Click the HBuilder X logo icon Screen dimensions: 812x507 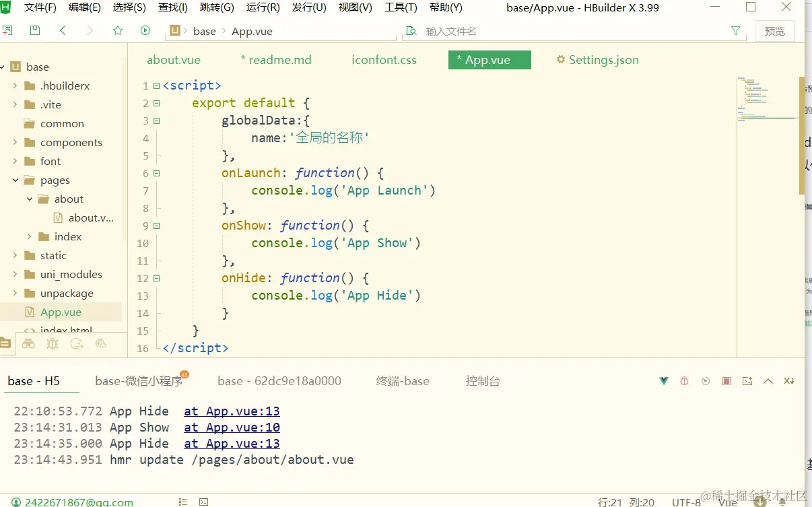click(x=5, y=7)
